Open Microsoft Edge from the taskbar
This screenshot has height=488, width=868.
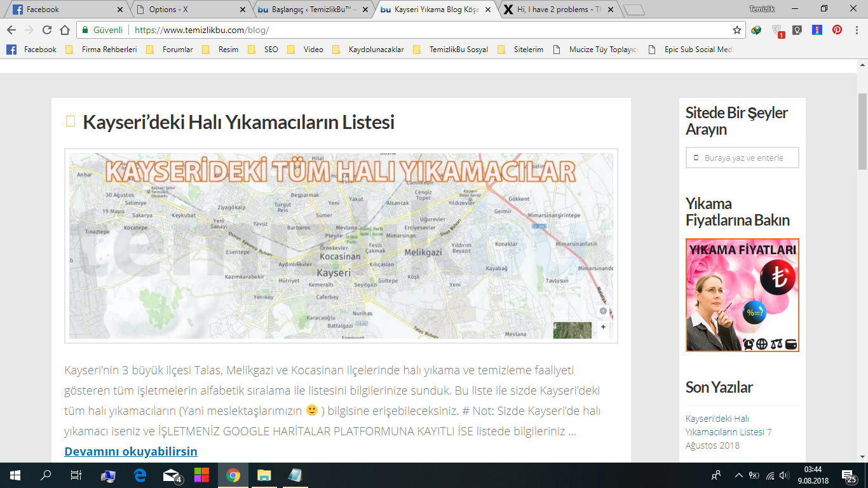tap(140, 475)
